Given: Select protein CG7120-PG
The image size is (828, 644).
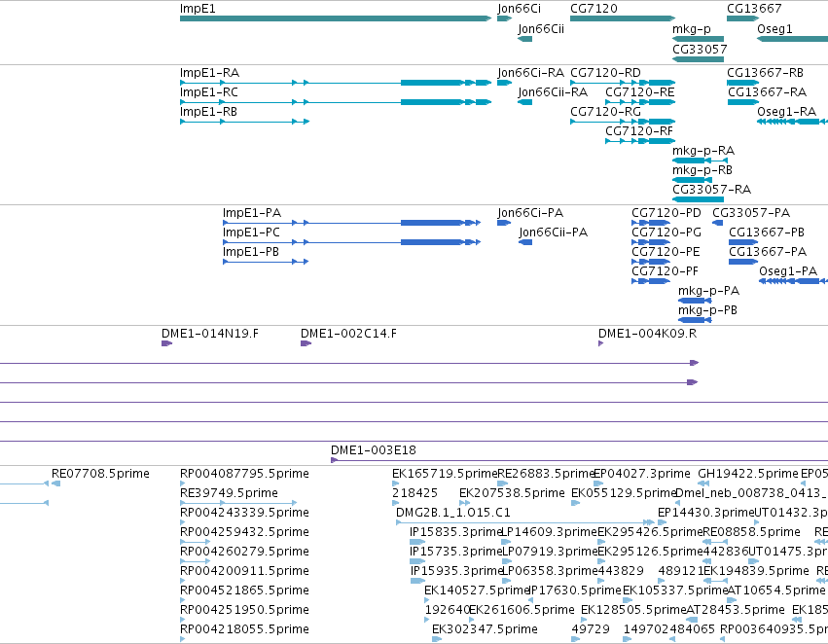Looking at the screenshot, I should [x=666, y=233].
